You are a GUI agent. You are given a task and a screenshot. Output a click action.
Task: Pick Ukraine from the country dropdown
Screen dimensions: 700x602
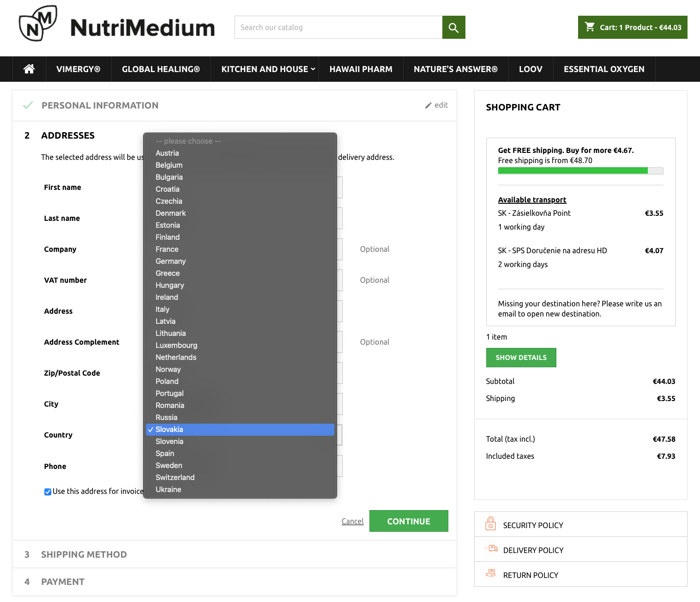point(168,489)
